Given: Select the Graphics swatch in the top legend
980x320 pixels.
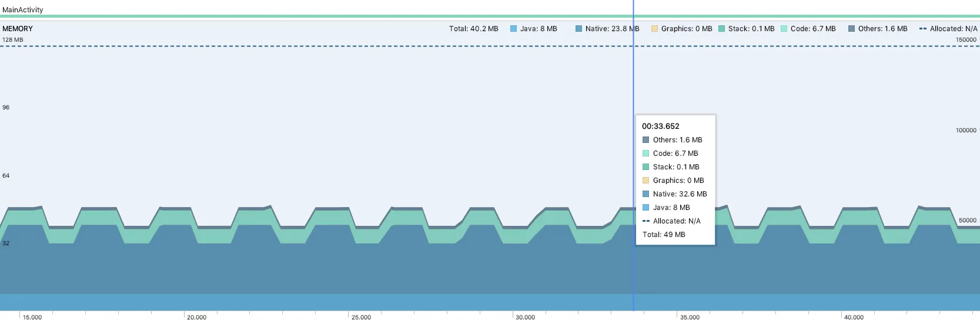Looking at the screenshot, I should click(654, 29).
